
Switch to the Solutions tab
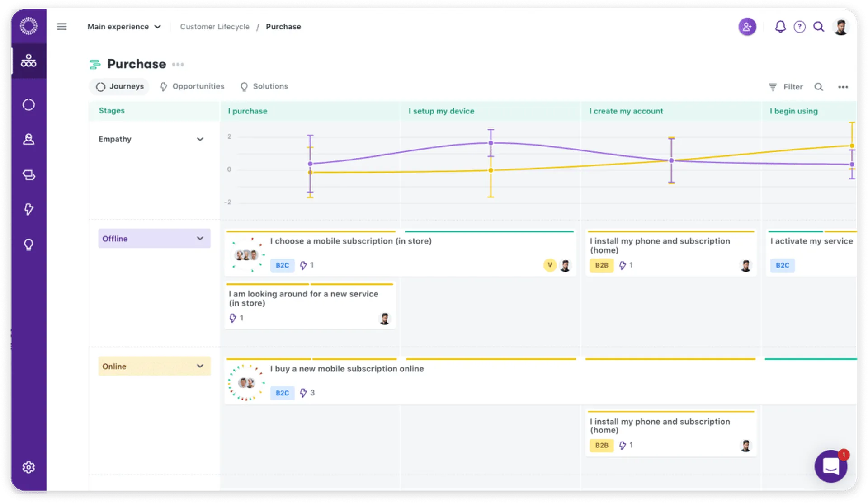pos(264,86)
